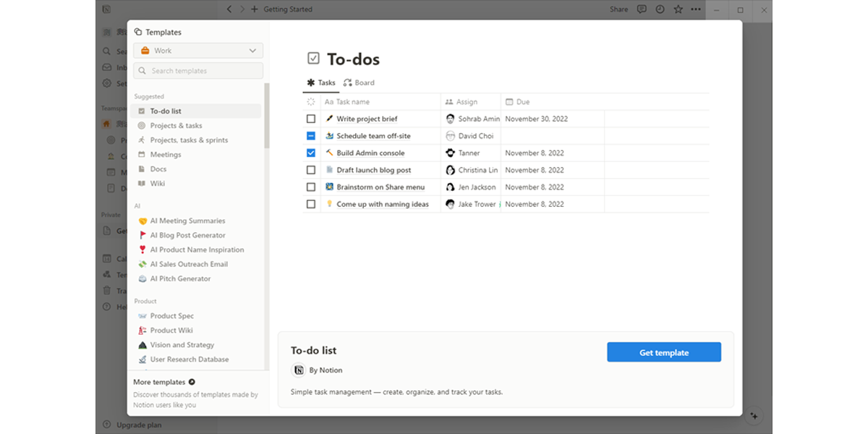This screenshot has width=868, height=434.
Task: Switch to the Board tab
Action: 359,82
